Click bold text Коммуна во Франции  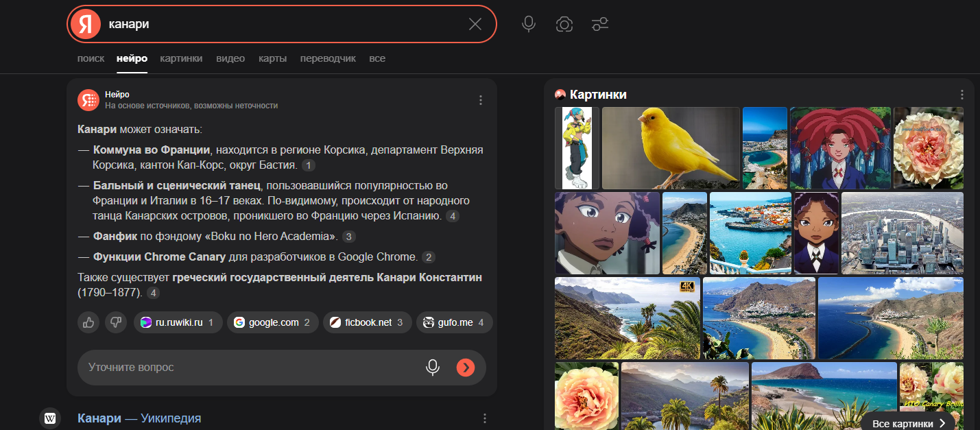152,150
